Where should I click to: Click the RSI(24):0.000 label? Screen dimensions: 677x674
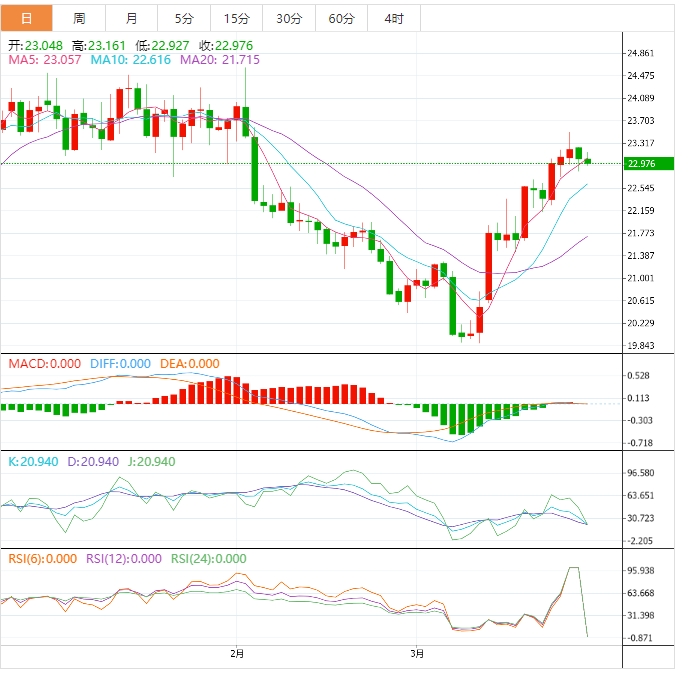click(x=209, y=559)
